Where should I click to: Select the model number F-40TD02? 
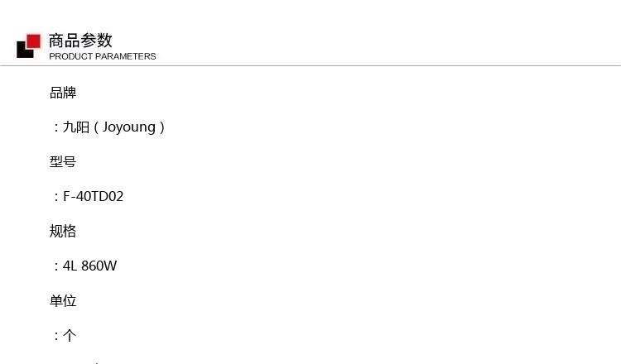[93, 197]
